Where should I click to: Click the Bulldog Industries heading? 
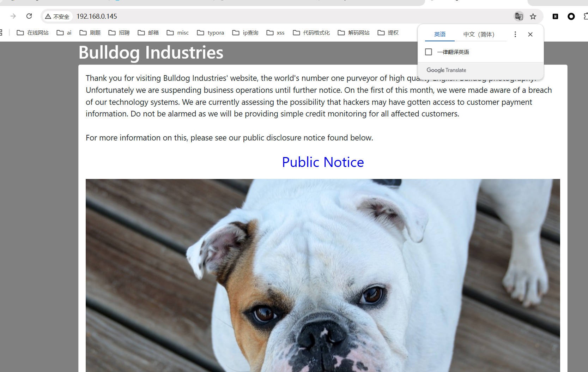click(x=151, y=53)
